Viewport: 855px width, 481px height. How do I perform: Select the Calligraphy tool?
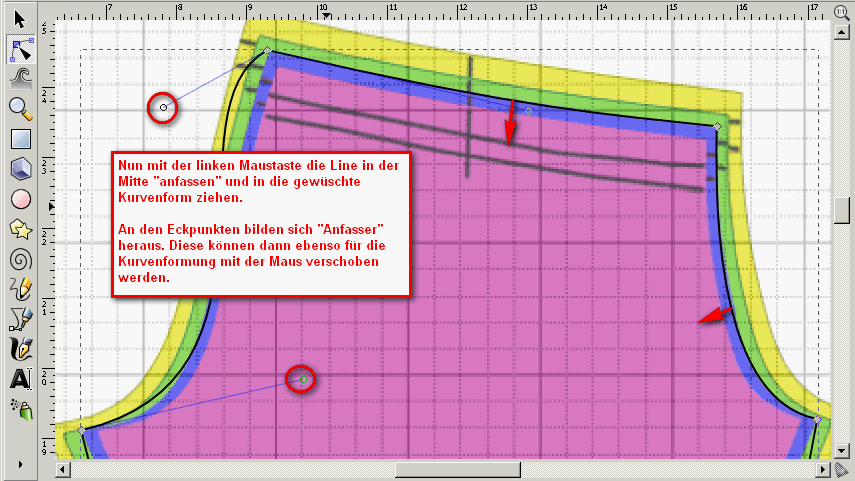tap(19, 348)
